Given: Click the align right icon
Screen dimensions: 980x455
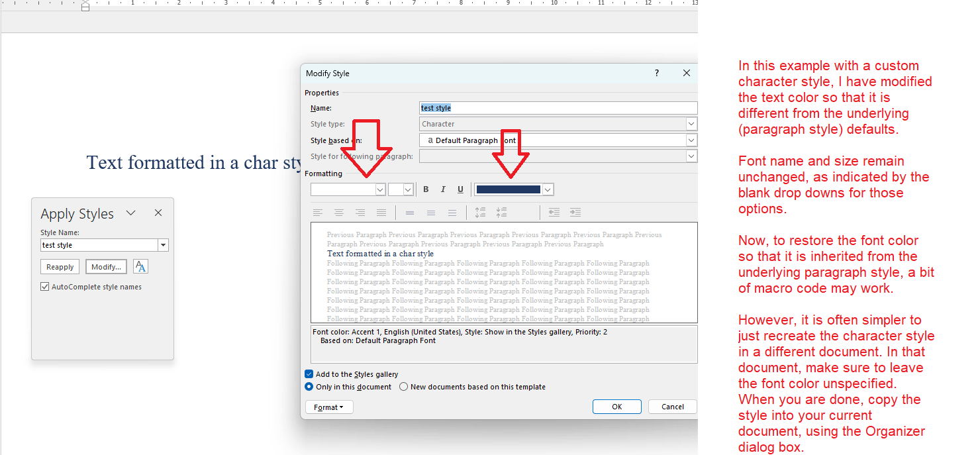Looking at the screenshot, I should pyautogui.click(x=360, y=213).
